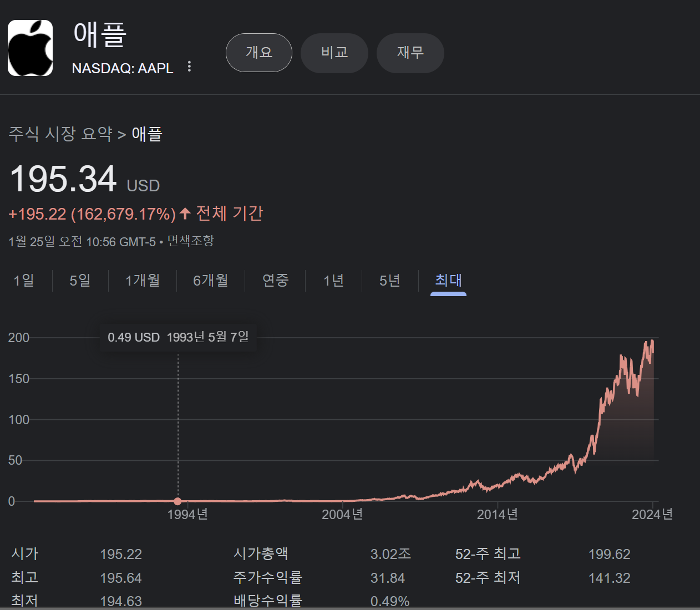Viewport: 700px width, 610px height.
Task: Switch to the 1개월 range tab
Action: 143,281
